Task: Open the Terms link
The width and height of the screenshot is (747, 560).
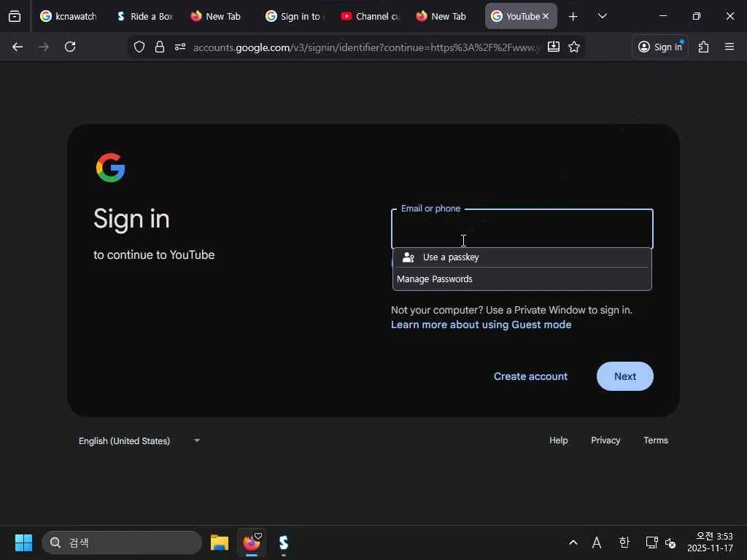Action: [656, 440]
